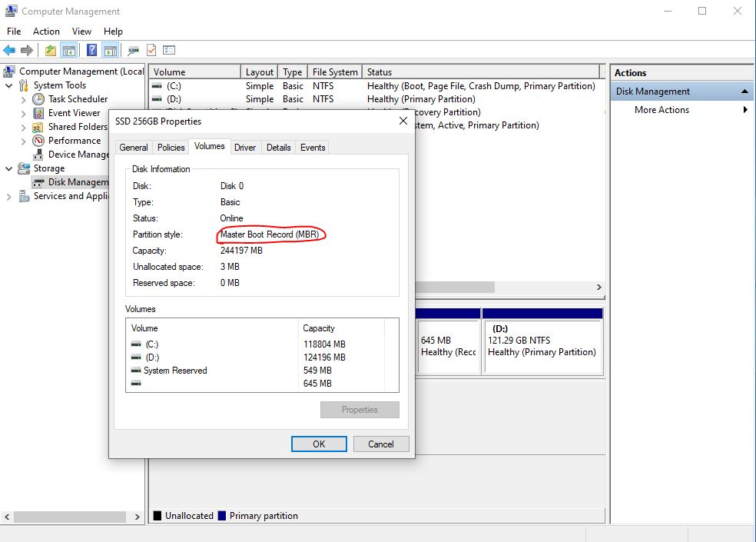The height and width of the screenshot is (542, 756).
Task: Toggle the Show/Hide Action Pane button
Action: [111, 50]
